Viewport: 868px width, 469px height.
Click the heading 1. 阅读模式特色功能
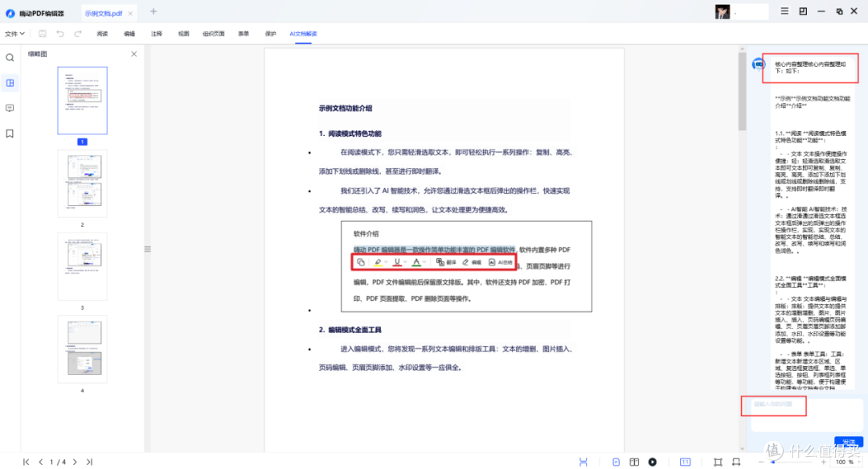[x=350, y=134]
